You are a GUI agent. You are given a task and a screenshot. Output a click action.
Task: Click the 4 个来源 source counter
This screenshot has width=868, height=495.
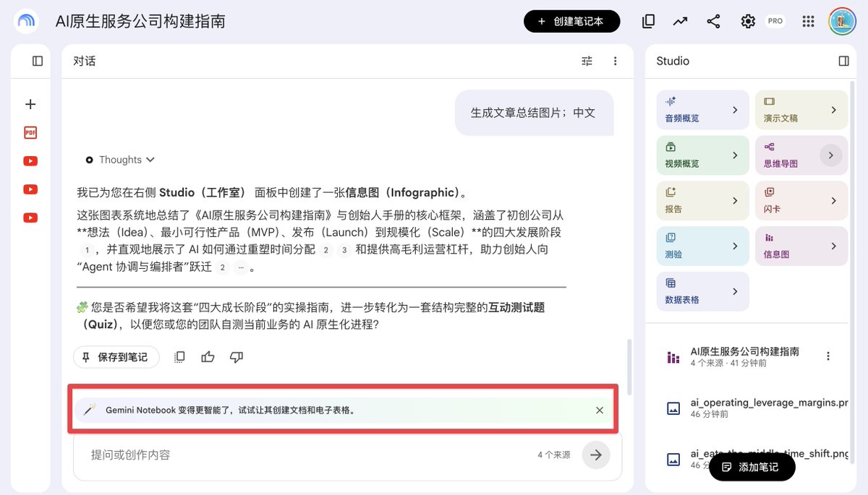pos(553,455)
